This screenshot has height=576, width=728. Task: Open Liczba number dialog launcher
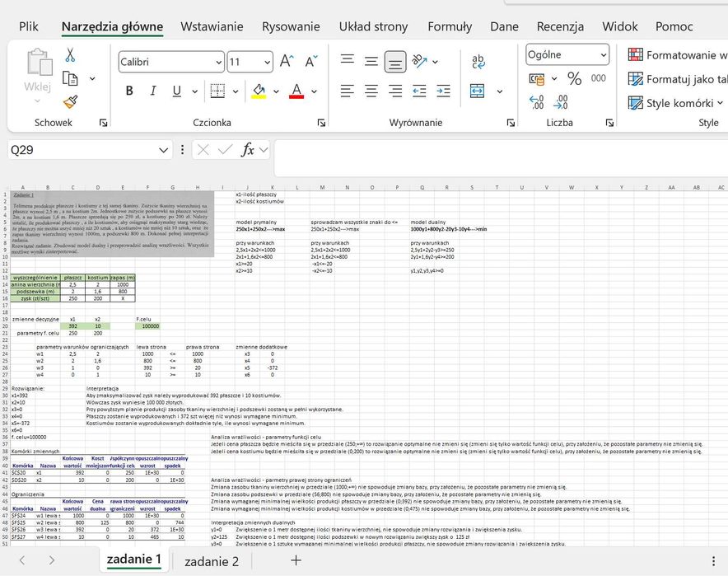(x=609, y=123)
